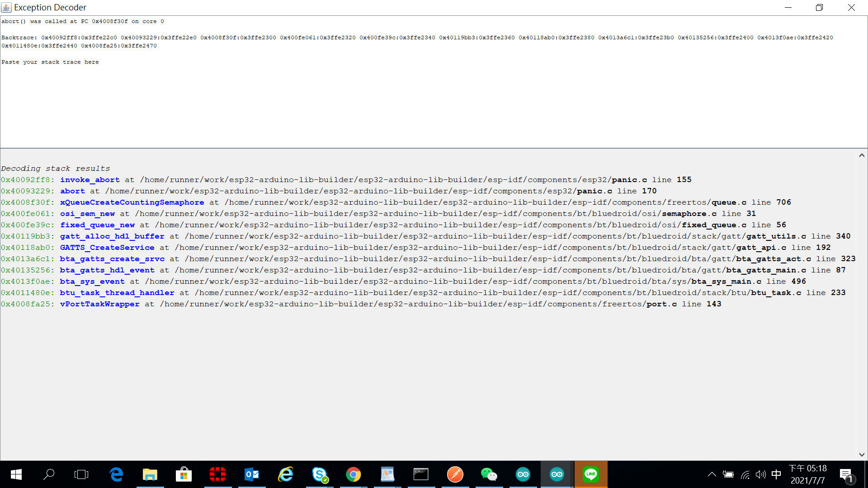Open Outlook from the taskbar
868x488 pixels.
point(252,474)
